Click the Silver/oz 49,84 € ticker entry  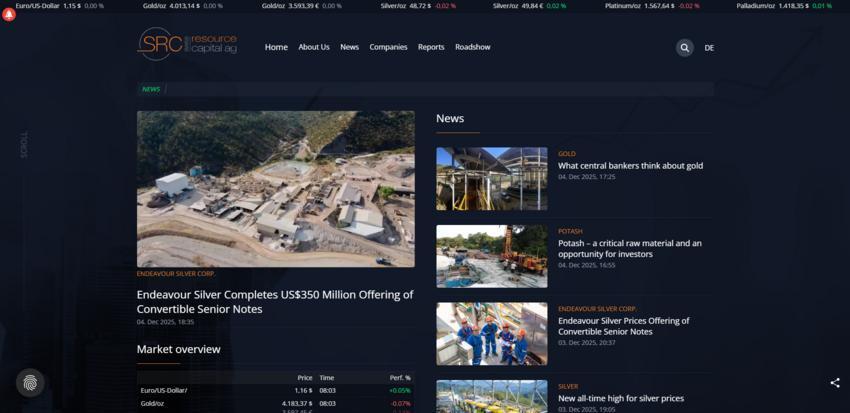pyautogui.click(x=530, y=6)
